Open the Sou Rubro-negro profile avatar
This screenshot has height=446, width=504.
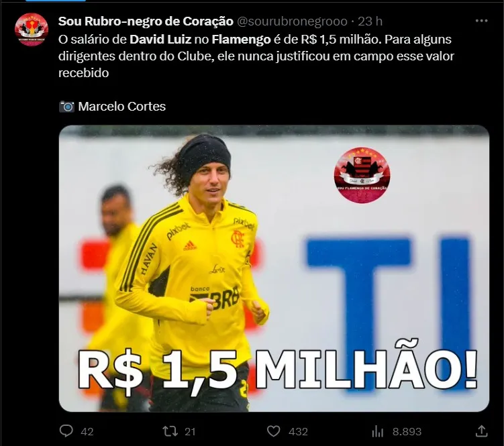(32, 30)
